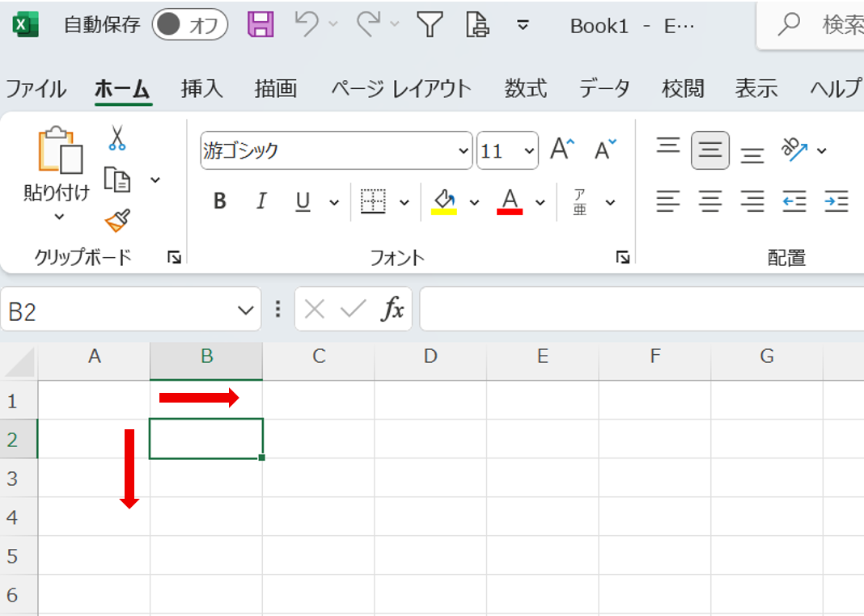Toggle the AutoSave switch
The image size is (864, 616).
189,25
